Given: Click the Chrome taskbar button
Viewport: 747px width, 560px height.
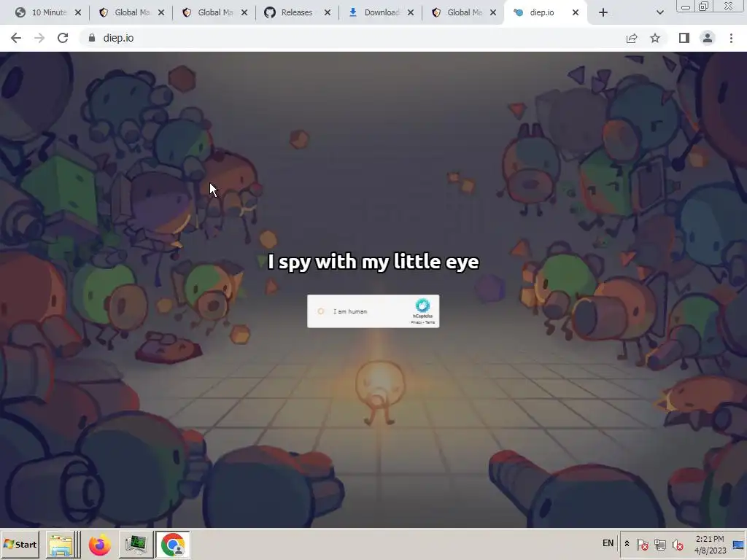Looking at the screenshot, I should (x=172, y=544).
